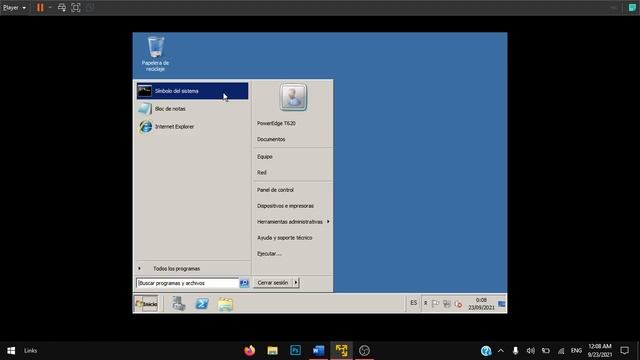640x360 pixels.
Task: Click the Símbolo del sistema console icon
Action: (144, 91)
